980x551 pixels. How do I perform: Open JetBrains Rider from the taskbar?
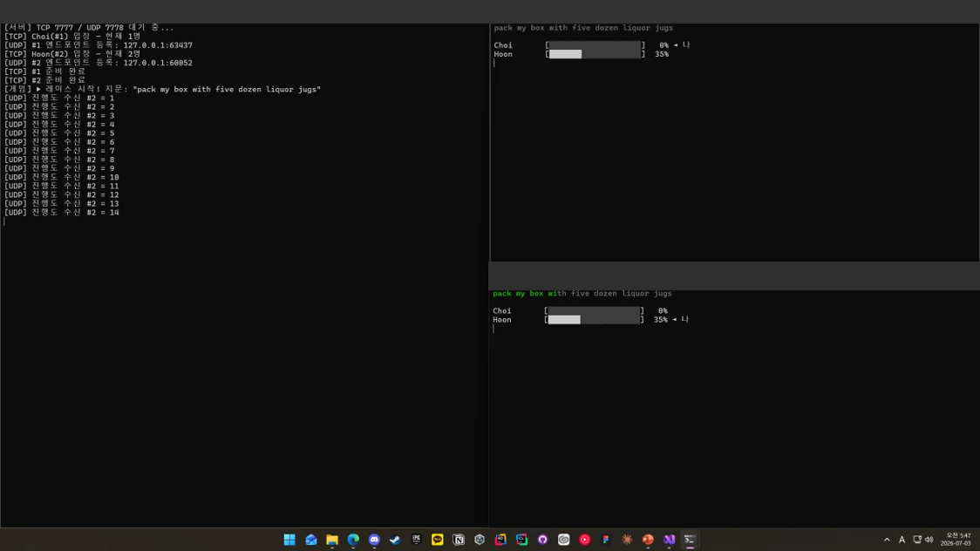500,540
